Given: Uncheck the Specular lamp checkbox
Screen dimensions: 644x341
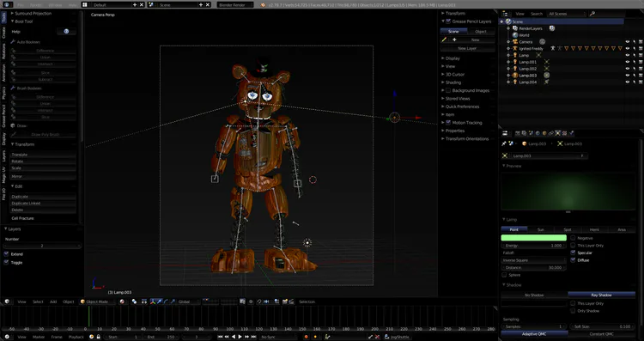Looking at the screenshot, I should pos(573,253).
